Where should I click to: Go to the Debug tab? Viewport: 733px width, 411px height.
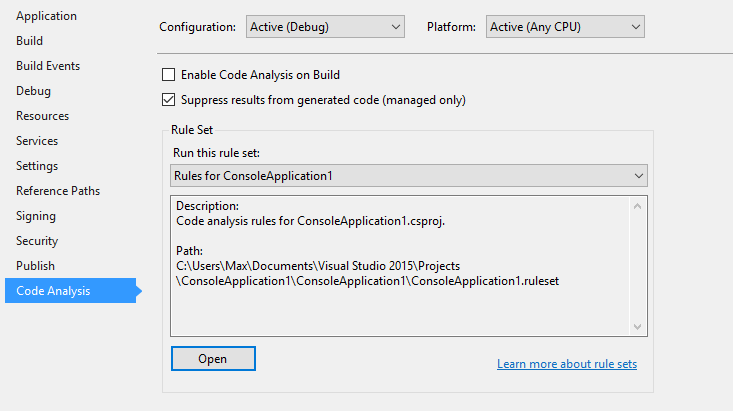click(33, 91)
